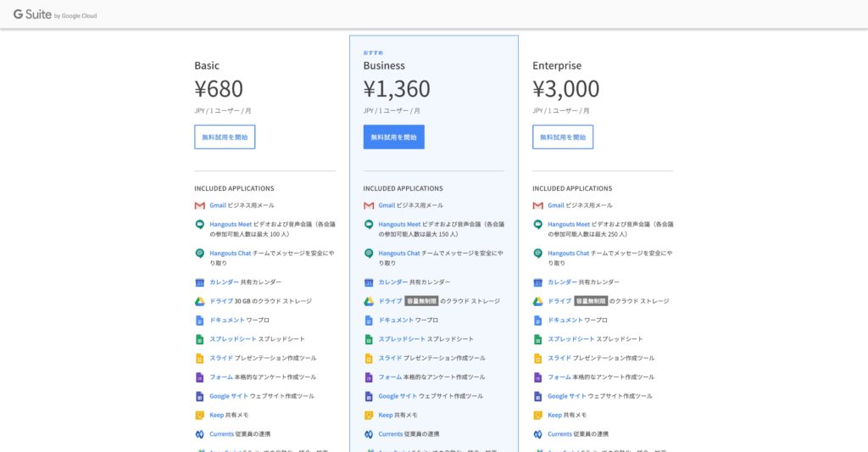Open Google サイト link in Enterprise plan

pos(567,396)
